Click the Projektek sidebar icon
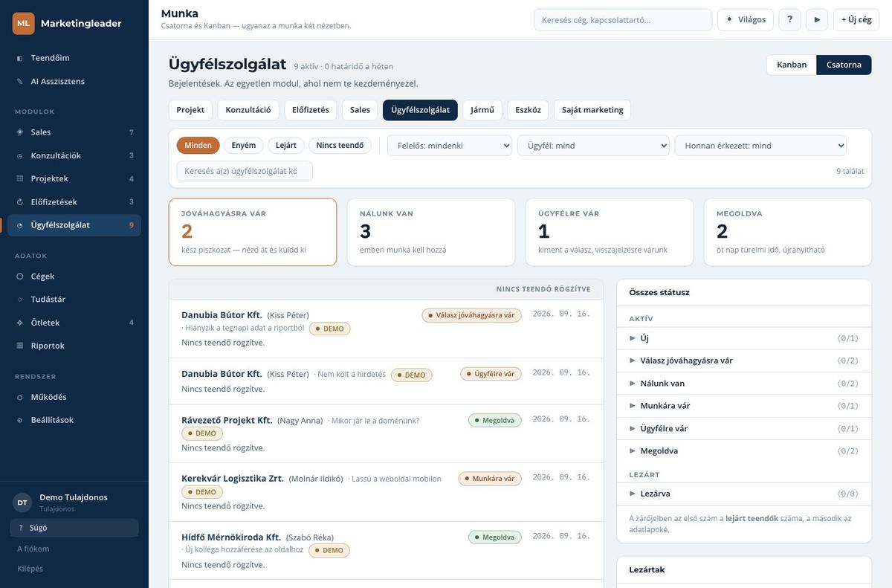892x588 pixels. pyautogui.click(x=20, y=178)
